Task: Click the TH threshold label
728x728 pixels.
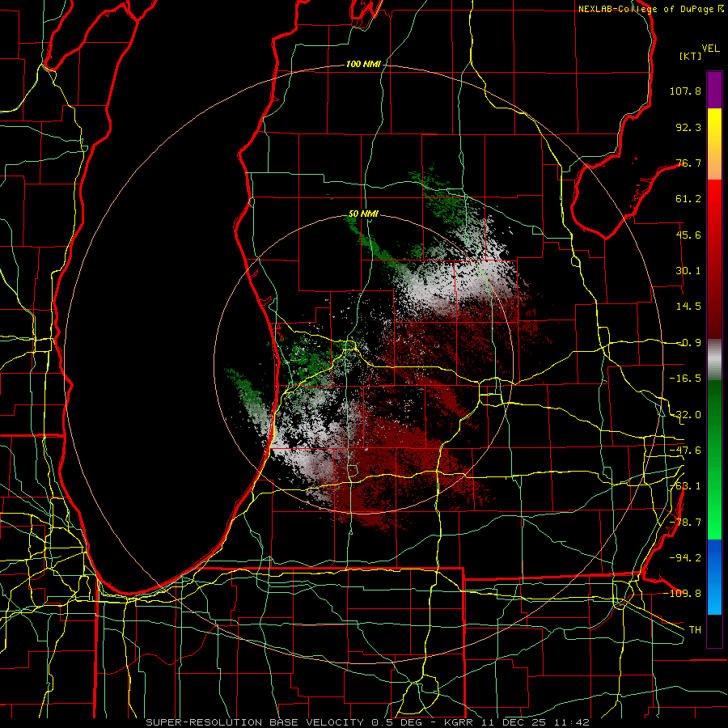Action: (695, 629)
